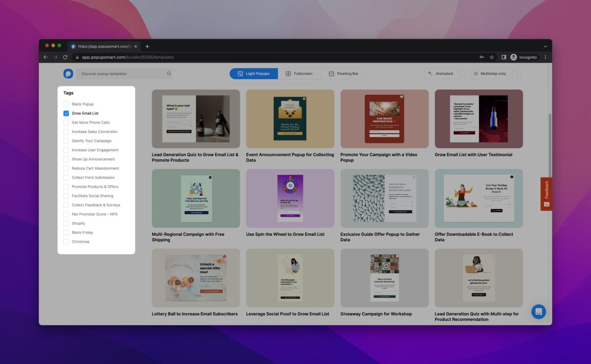The width and height of the screenshot is (591, 364).
Task: Bookmark this page with star icon
Action: tap(491, 57)
